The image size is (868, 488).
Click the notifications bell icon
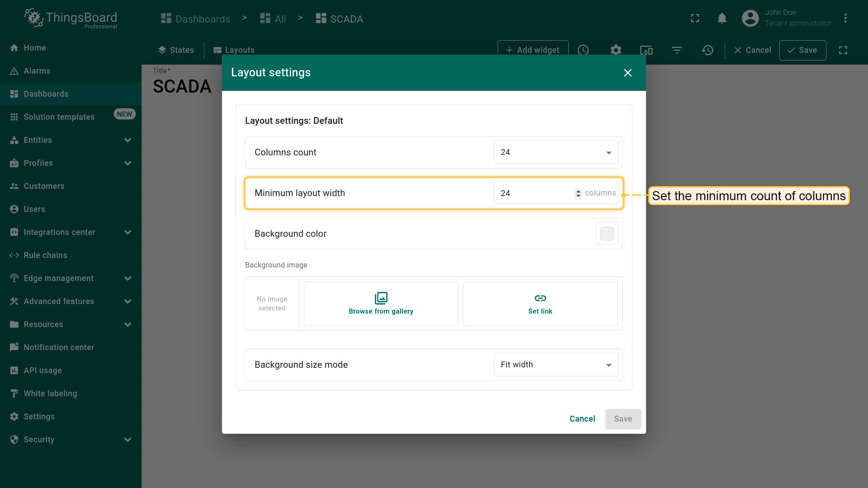(722, 19)
